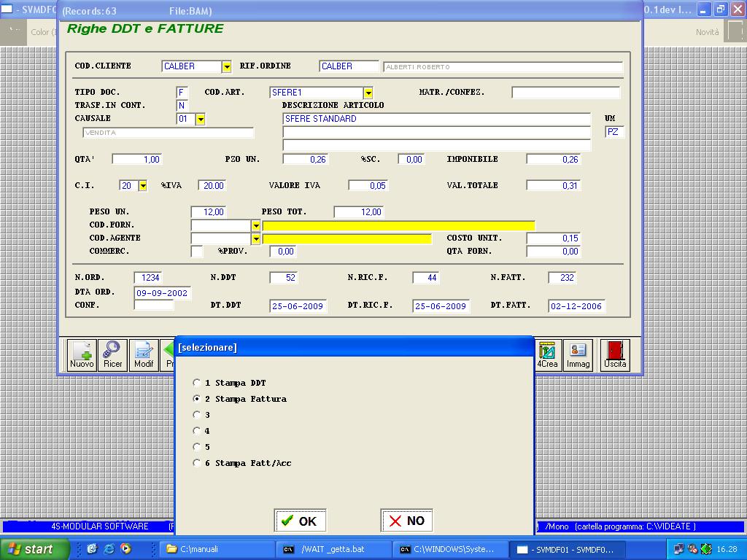Open Windows Media Player quick launch icon
This screenshot has height=560, width=747.
[125, 549]
